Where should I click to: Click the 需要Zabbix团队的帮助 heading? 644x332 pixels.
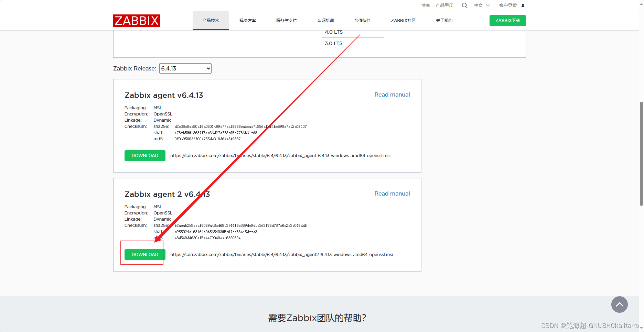point(317,318)
